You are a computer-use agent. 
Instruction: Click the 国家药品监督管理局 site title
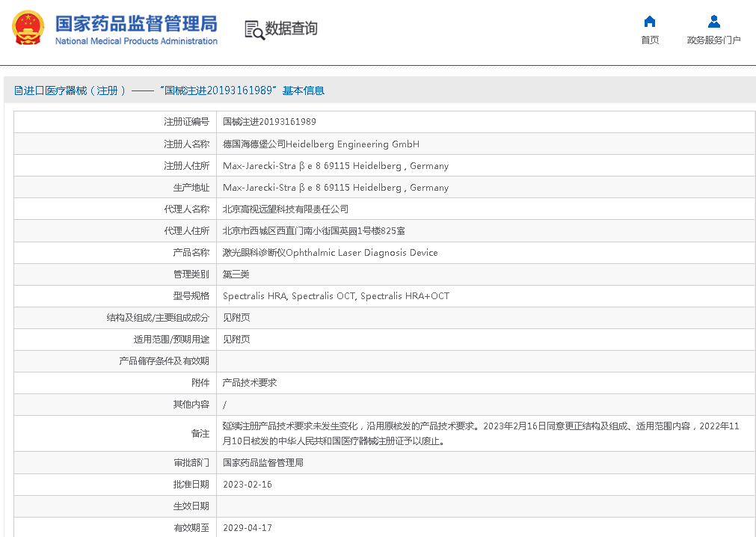(x=136, y=22)
